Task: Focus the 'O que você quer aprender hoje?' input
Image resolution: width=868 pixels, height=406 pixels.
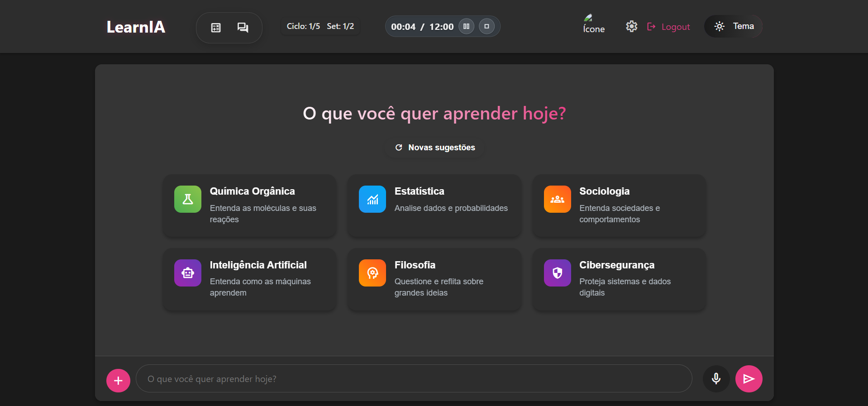Action: pos(414,379)
